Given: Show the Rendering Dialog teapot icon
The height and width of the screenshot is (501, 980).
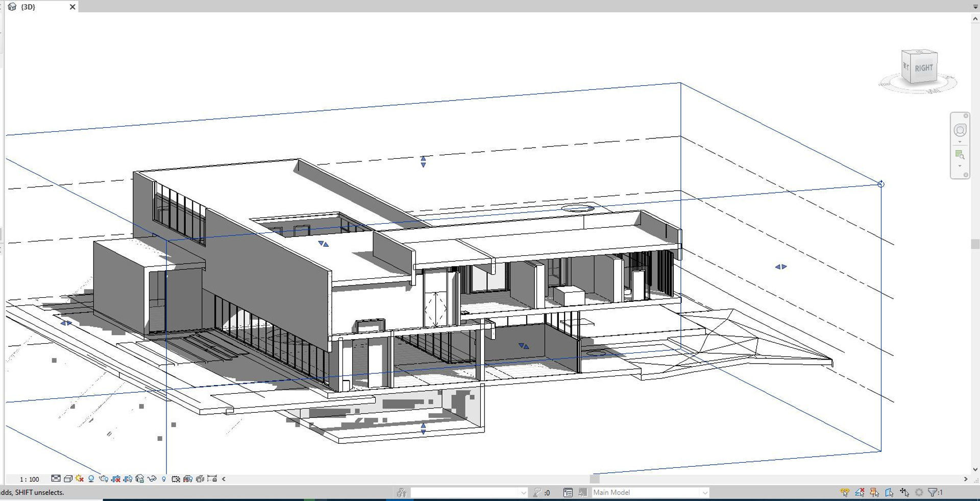Looking at the screenshot, I should point(103,479).
